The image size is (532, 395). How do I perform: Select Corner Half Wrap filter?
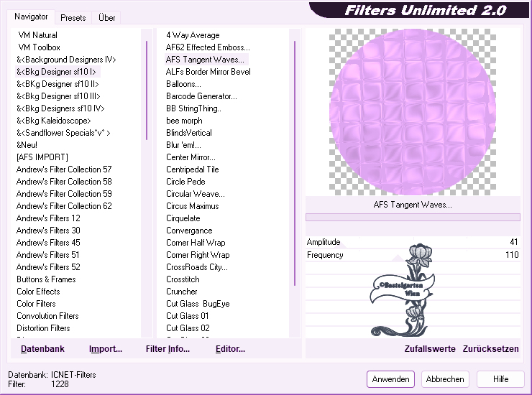[x=196, y=243]
